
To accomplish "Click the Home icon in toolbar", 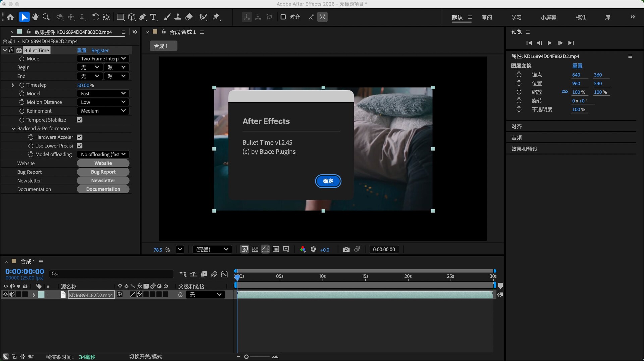I will click(x=10, y=17).
